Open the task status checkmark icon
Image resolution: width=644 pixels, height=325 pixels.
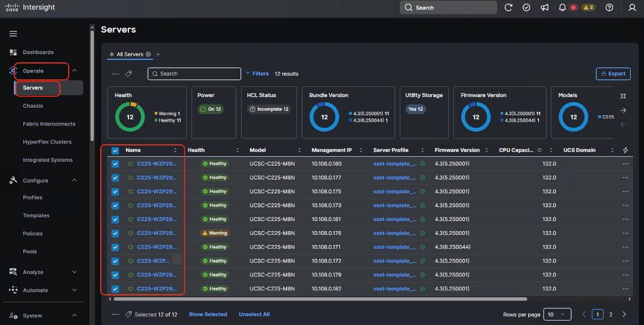pos(526,8)
